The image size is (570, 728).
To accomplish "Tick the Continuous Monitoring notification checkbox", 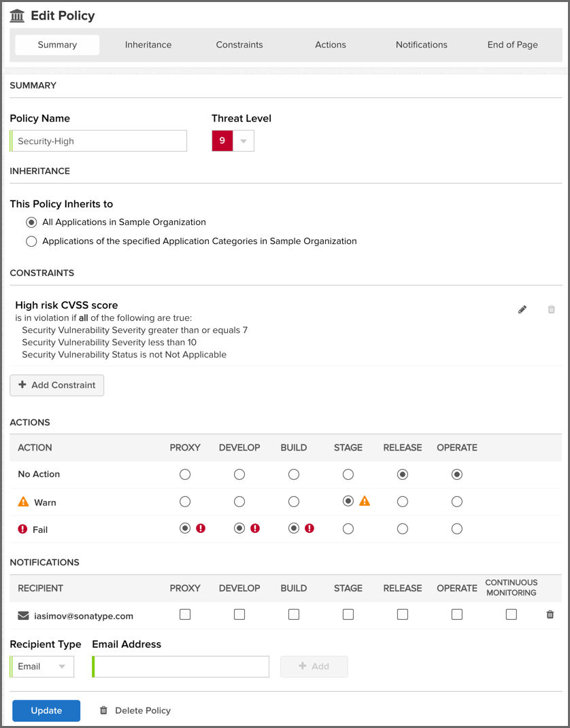I will coord(512,614).
